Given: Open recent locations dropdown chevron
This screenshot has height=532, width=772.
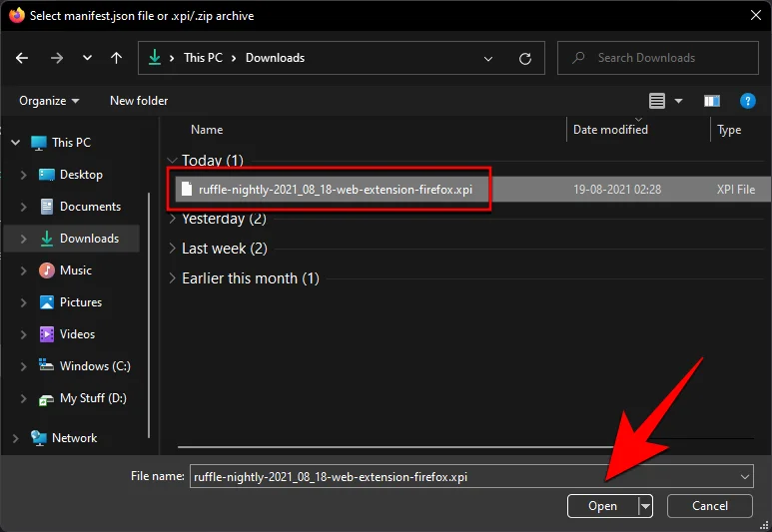Looking at the screenshot, I should tap(87, 58).
